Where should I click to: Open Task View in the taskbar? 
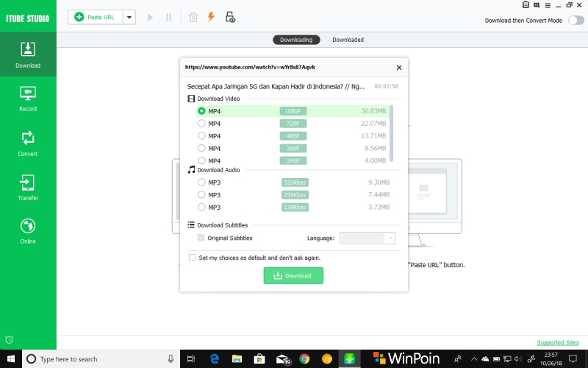pyautogui.click(x=191, y=359)
